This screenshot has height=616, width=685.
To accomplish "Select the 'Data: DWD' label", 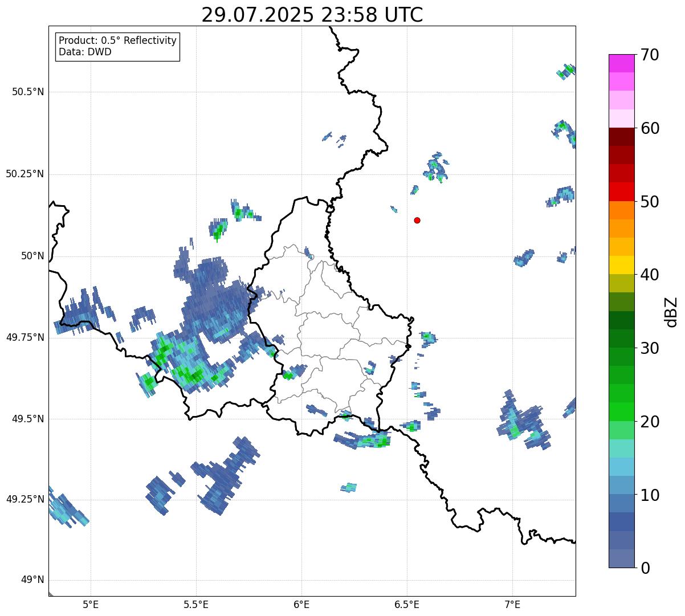I will 85,52.
